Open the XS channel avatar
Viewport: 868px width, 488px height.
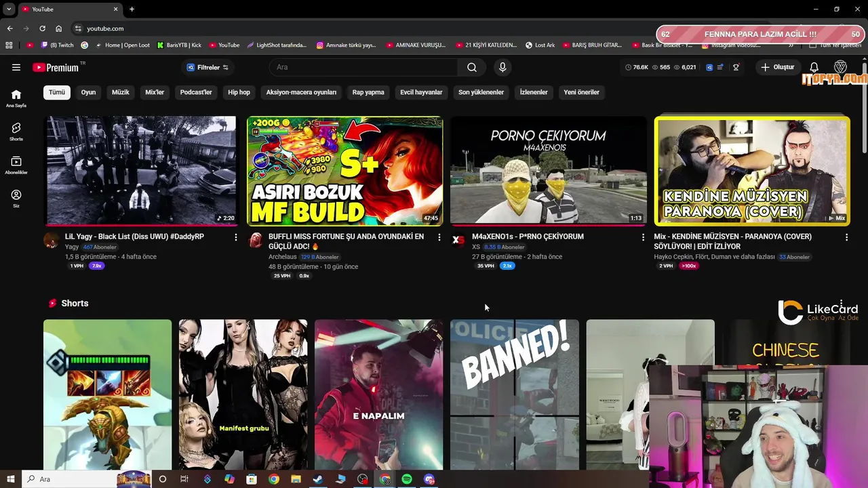(459, 240)
